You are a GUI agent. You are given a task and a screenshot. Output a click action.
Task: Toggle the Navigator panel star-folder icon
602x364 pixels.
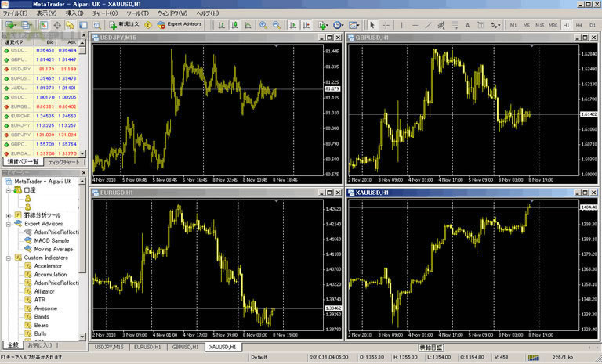tap(70, 25)
